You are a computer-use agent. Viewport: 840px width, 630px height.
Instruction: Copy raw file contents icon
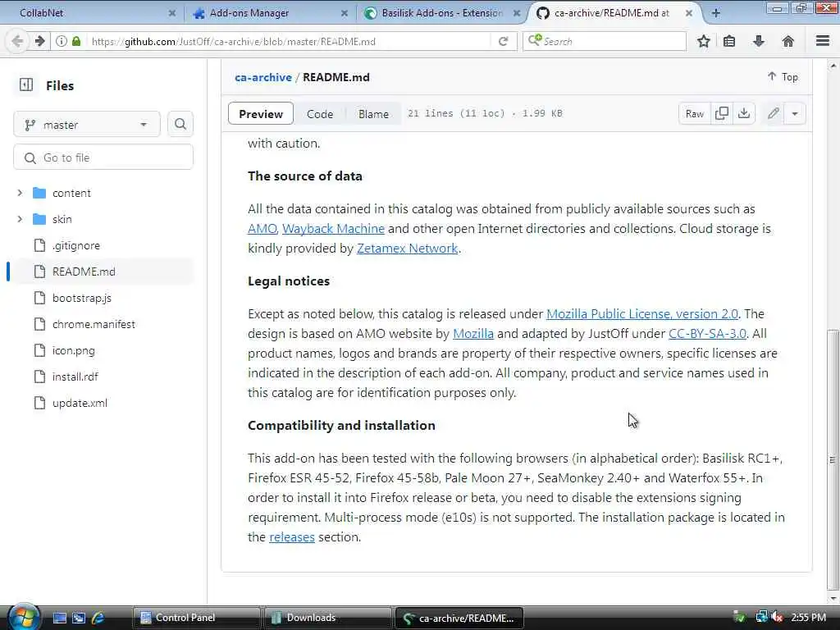pyautogui.click(x=722, y=113)
